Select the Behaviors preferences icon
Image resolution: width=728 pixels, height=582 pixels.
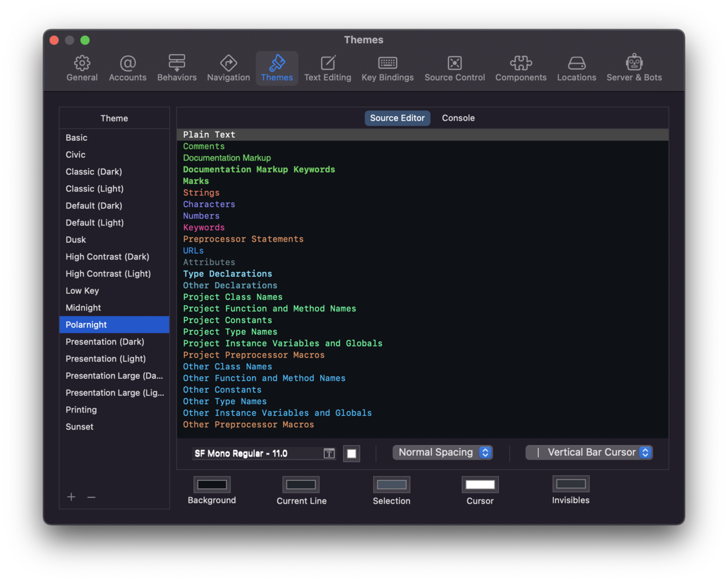click(177, 67)
